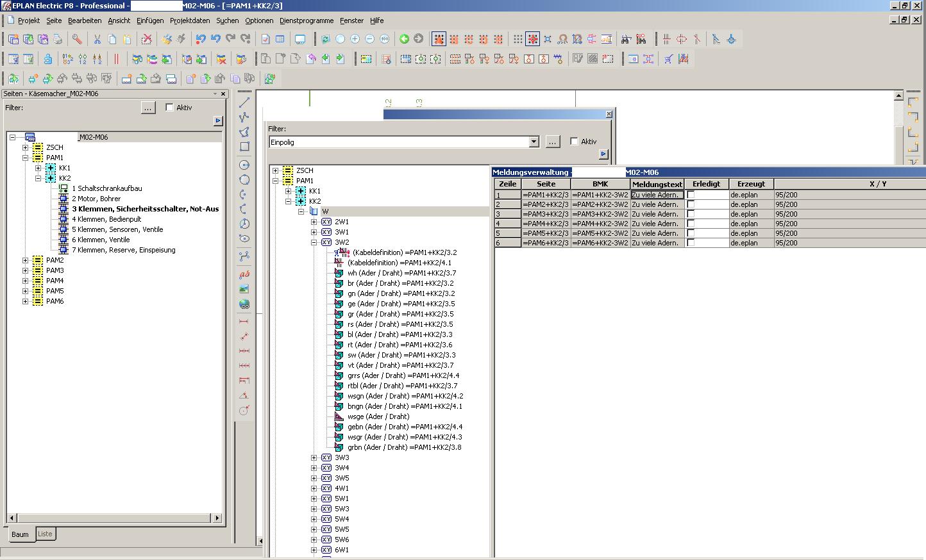Image resolution: width=926 pixels, height=560 pixels.
Task: Click the zoom out minus magnifier icon
Action: (x=369, y=39)
